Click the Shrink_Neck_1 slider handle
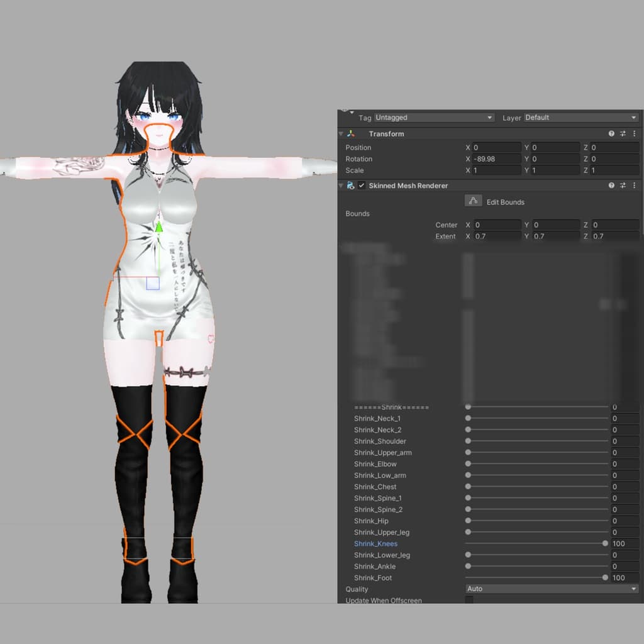 pos(468,418)
